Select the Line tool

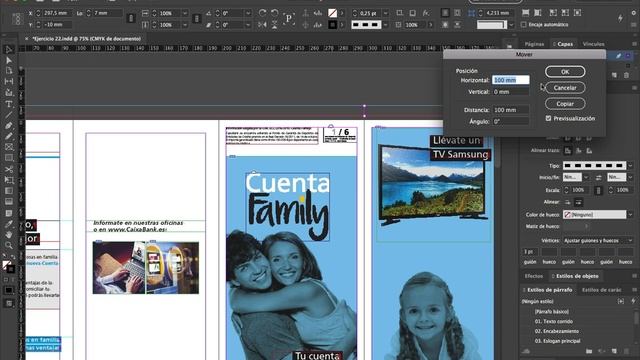[x=9, y=115]
